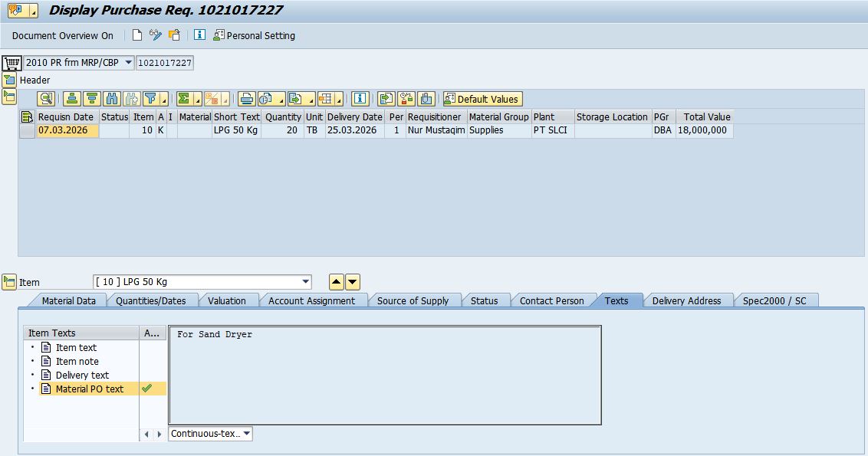Open the PR document type dropdown

click(x=127, y=62)
